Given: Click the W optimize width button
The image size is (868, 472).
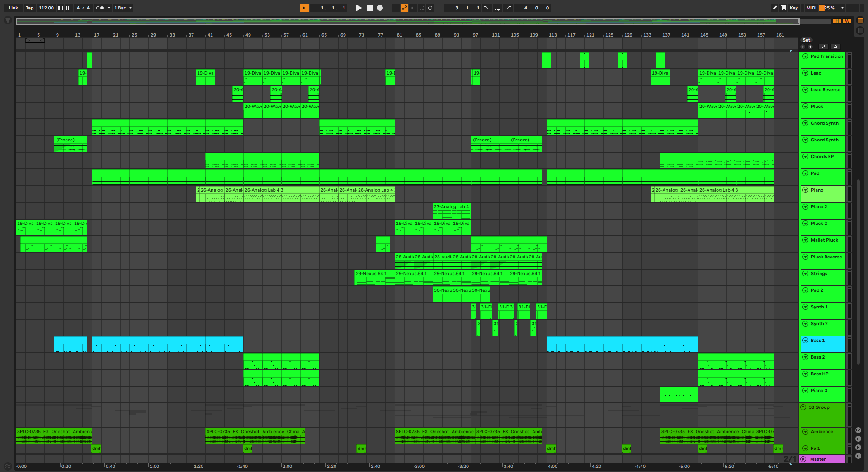Looking at the screenshot, I should coord(847,21).
